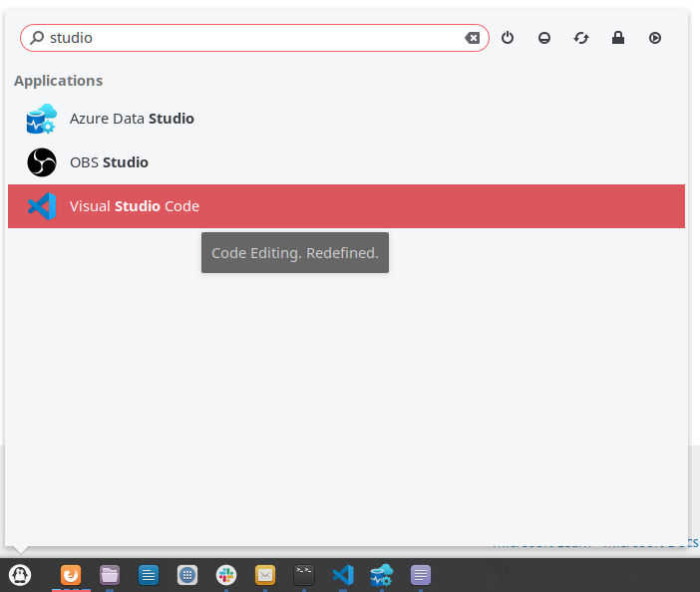This screenshot has height=592, width=700.
Task: Click the power shutdown icon
Action: [x=508, y=38]
